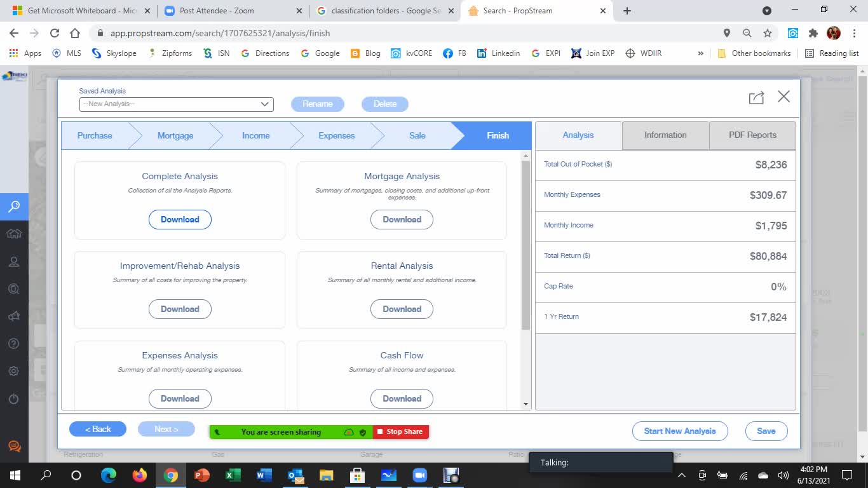Click the location pin icon in address bar
The height and width of the screenshot is (488, 868).
pos(727,33)
